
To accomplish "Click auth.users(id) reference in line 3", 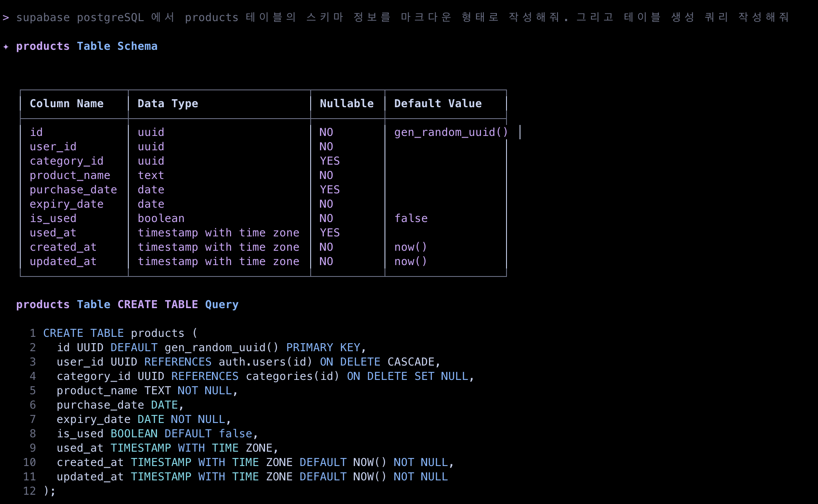I will click(265, 362).
